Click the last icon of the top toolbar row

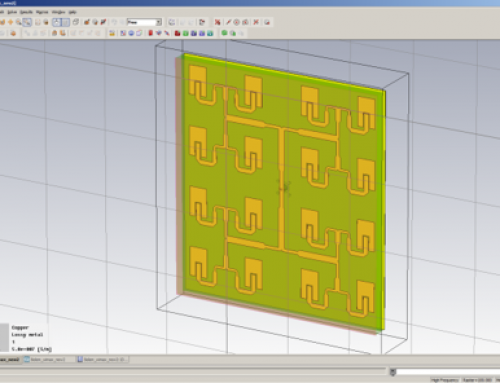tap(267, 22)
